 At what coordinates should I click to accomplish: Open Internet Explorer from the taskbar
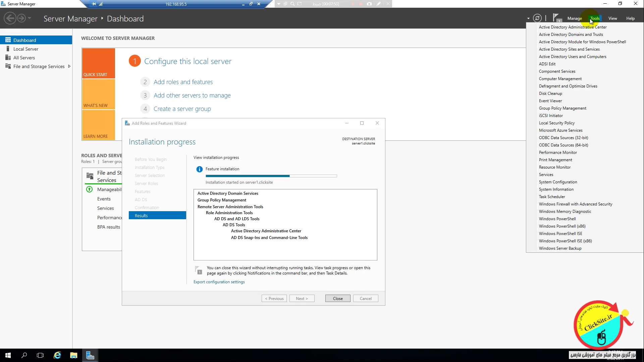(x=57, y=355)
